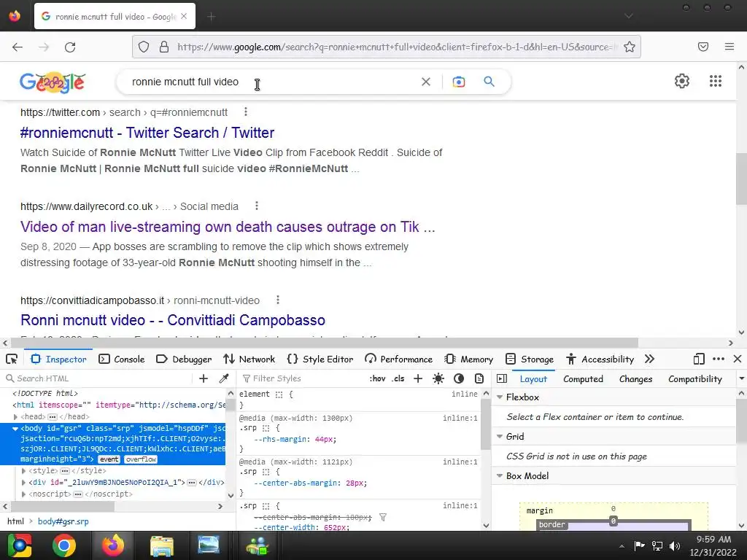
Task: Open the Firefox application menu
Action: point(729,47)
